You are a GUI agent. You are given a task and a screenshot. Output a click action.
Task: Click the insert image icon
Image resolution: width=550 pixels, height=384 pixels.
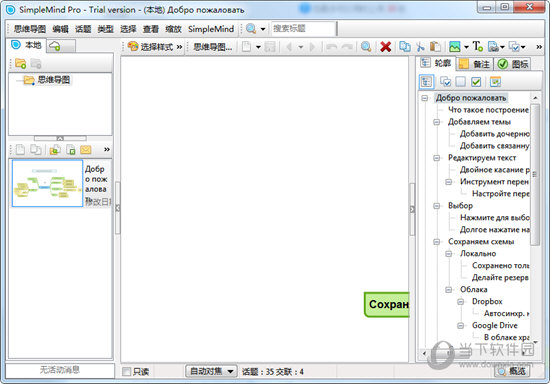455,46
